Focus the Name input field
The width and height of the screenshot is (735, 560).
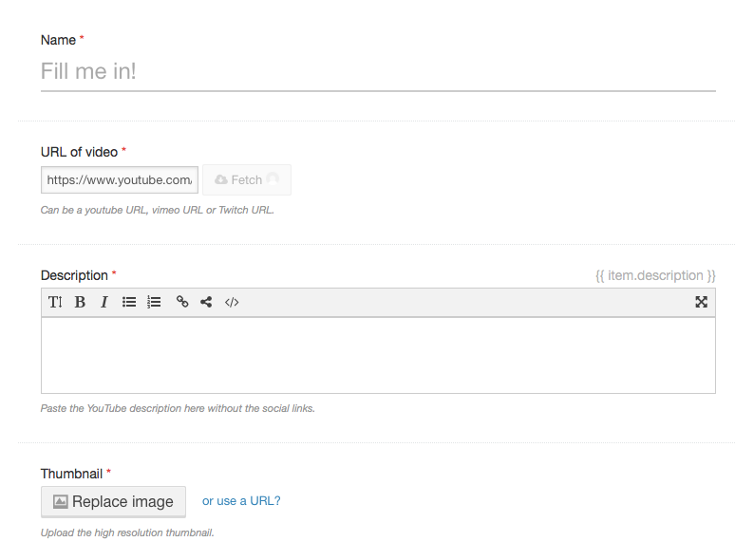[377, 71]
